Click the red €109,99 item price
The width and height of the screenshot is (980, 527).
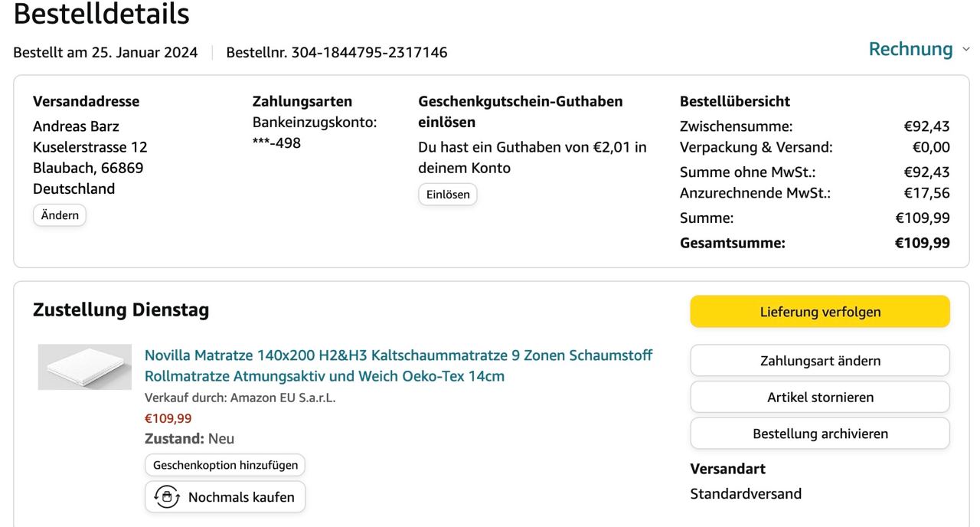[168, 418]
